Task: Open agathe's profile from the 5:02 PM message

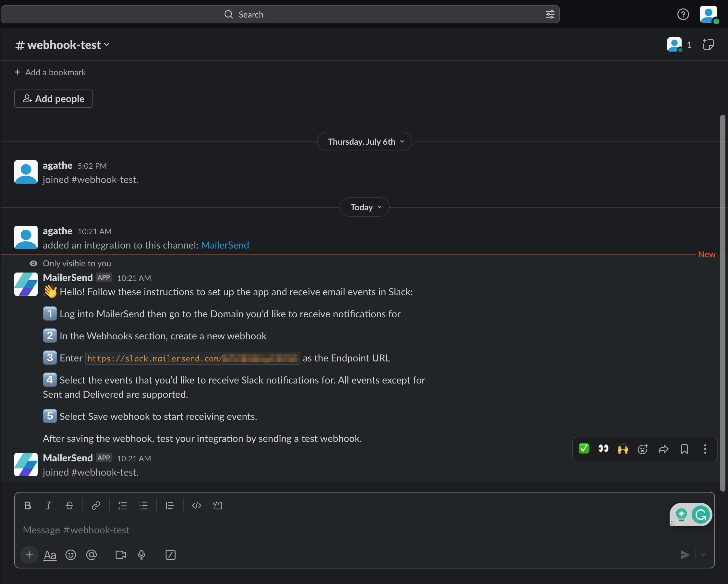Action: click(57, 165)
